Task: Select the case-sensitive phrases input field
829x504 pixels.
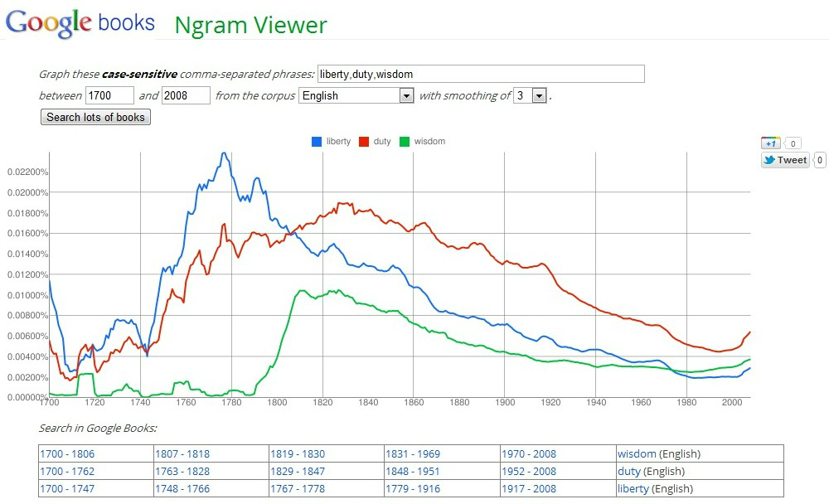Action: point(481,74)
